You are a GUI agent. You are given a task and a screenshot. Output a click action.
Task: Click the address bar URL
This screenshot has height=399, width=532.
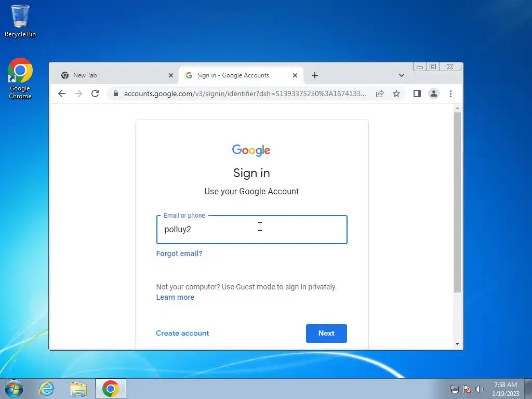click(245, 94)
